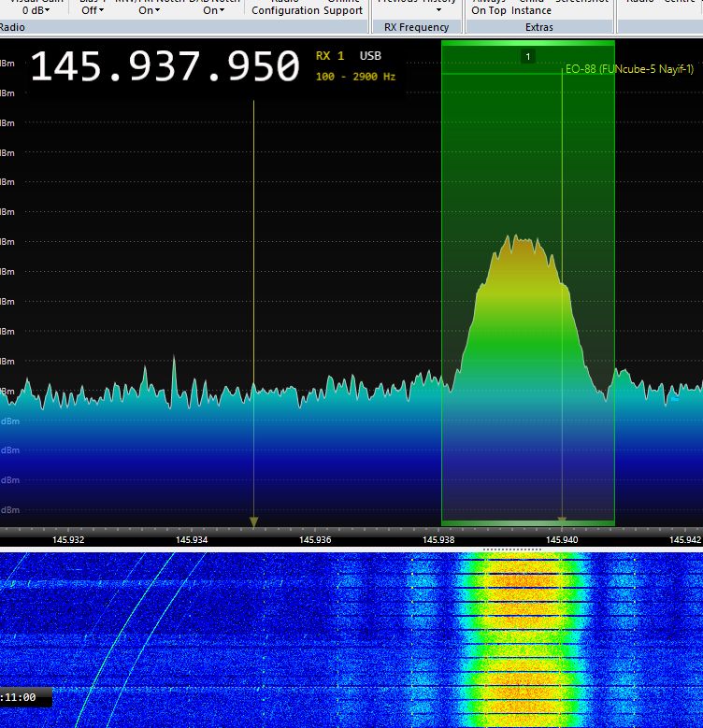Screen dimensions: 703x728
Task: Click the top bar of green passband
Action: click(x=528, y=43)
